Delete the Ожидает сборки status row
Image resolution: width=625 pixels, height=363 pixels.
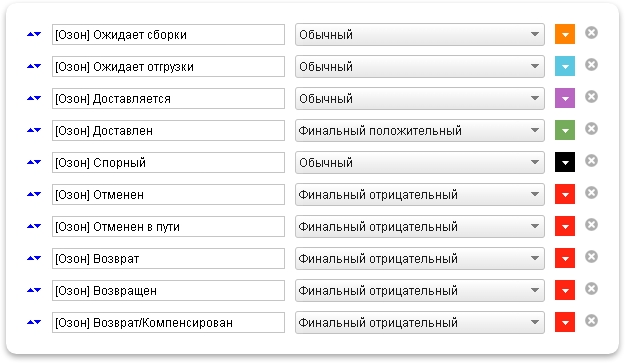pos(591,33)
